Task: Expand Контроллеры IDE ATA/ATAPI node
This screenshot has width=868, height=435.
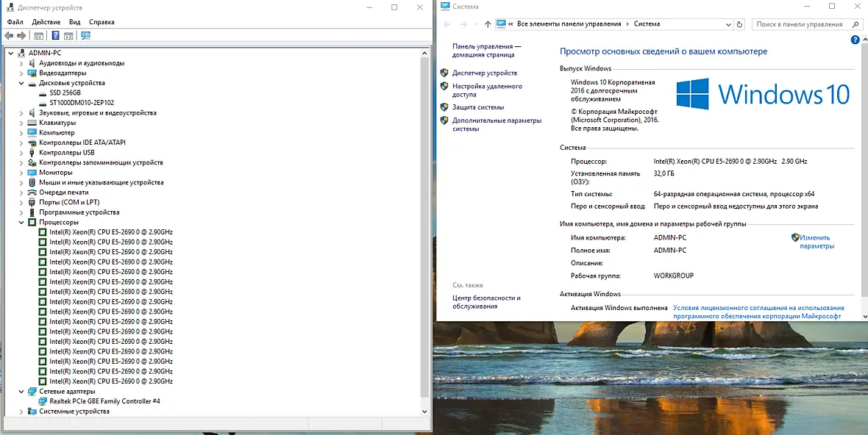Action: coord(21,143)
